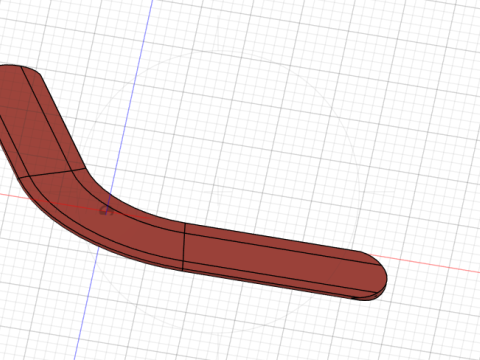Select the origin point marker on the model
The height and width of the screenshot is (360, 480).
click(106, 211)
